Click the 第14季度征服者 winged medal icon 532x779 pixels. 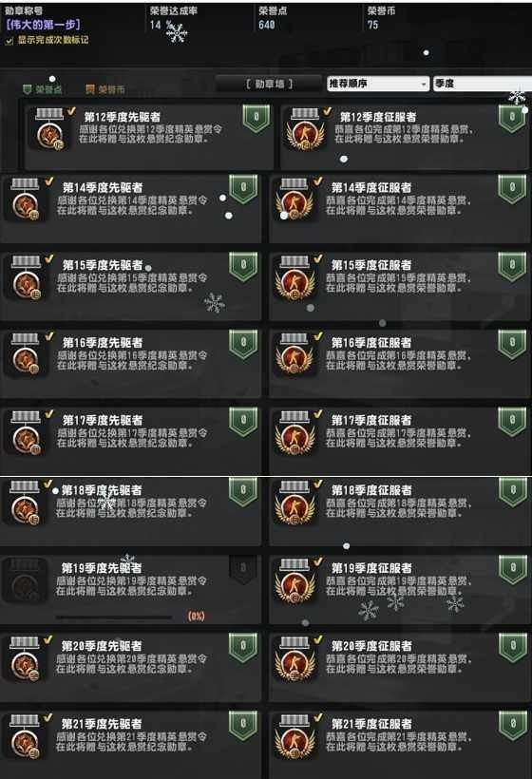click(x=294, y=199)
